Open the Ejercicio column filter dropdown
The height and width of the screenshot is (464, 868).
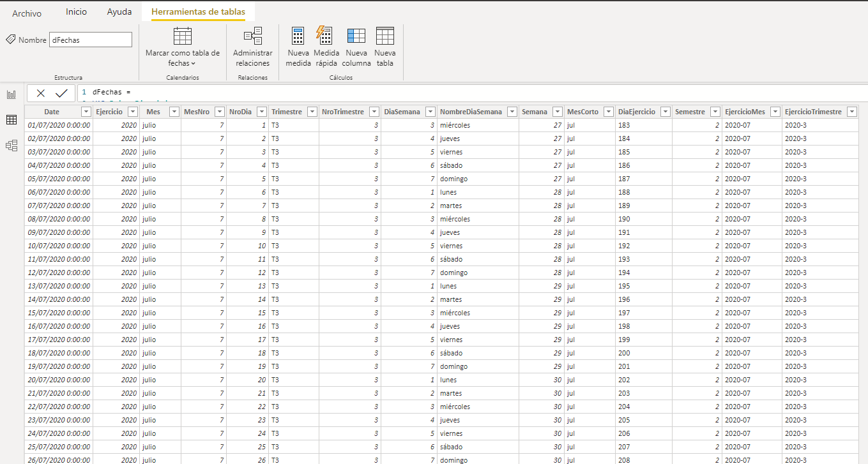[x=132, y=112]
